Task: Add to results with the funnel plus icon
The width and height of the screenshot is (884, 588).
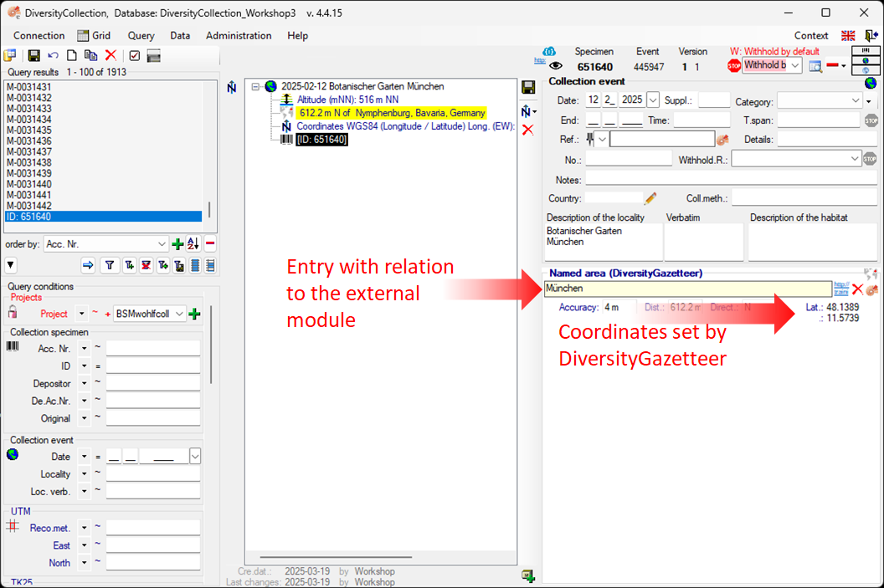Action: (130, 265)
